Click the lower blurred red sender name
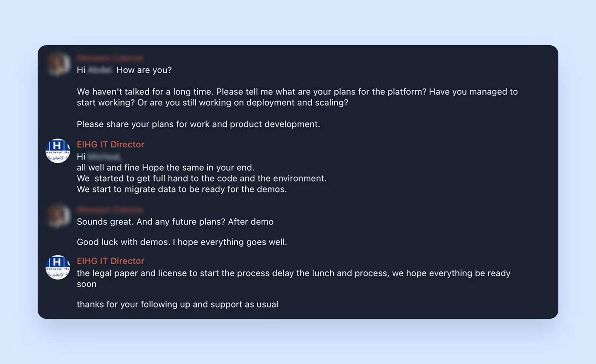This screenshot has height=364, width=596. tap(109, 209)
